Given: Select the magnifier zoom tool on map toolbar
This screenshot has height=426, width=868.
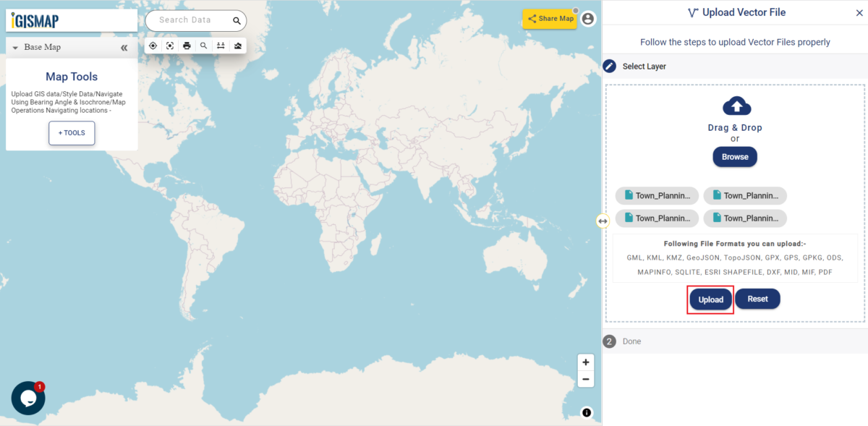Looking at the screenshot, I should 203,45.
